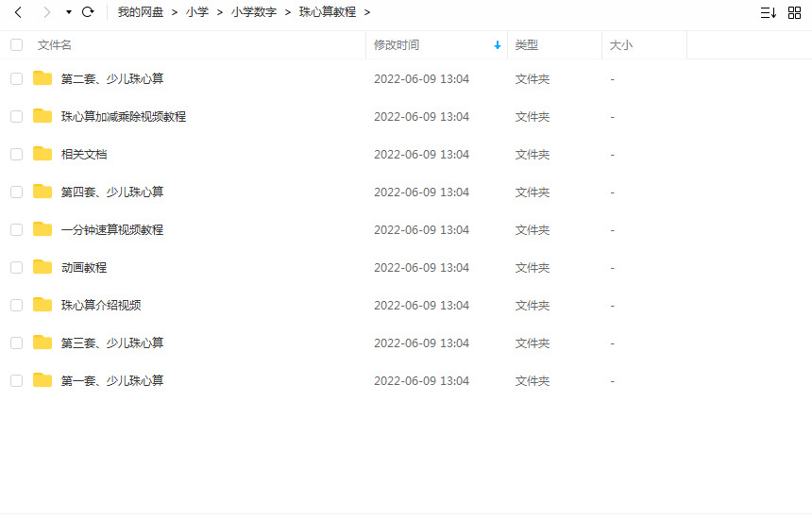The image size is (812, 518).
Task: Open folder icon of 第四套、少儿珠心算
Action: pyautogui.click(x=42, y=192)
